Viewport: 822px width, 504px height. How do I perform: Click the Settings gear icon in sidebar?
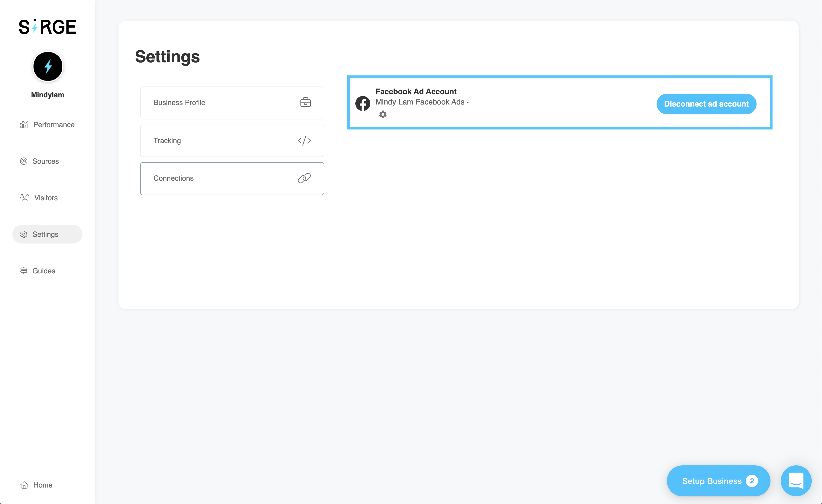pos(24,234)
